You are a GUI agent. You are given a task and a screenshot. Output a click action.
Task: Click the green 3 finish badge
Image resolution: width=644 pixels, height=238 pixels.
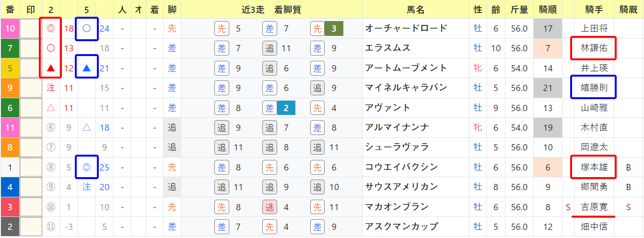(x=334, y=29)
